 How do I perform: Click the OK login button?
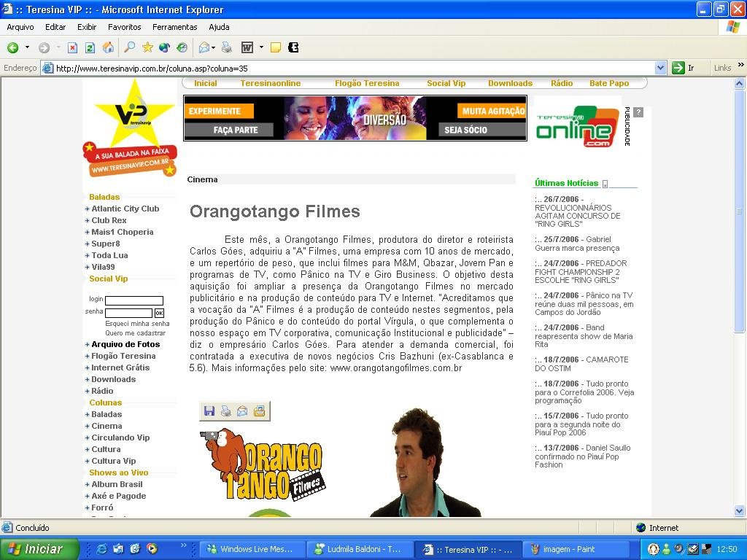click(159, 313)
